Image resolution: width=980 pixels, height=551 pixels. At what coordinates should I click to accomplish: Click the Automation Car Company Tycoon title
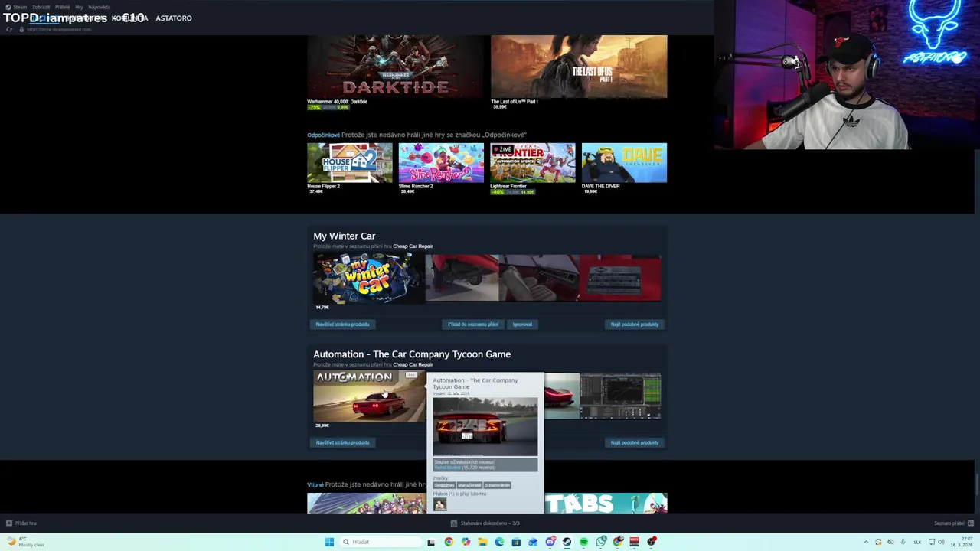click(412, 354)
